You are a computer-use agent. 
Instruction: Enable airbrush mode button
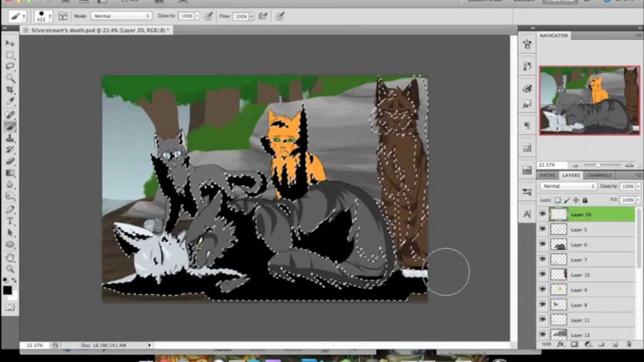[263, 16]
